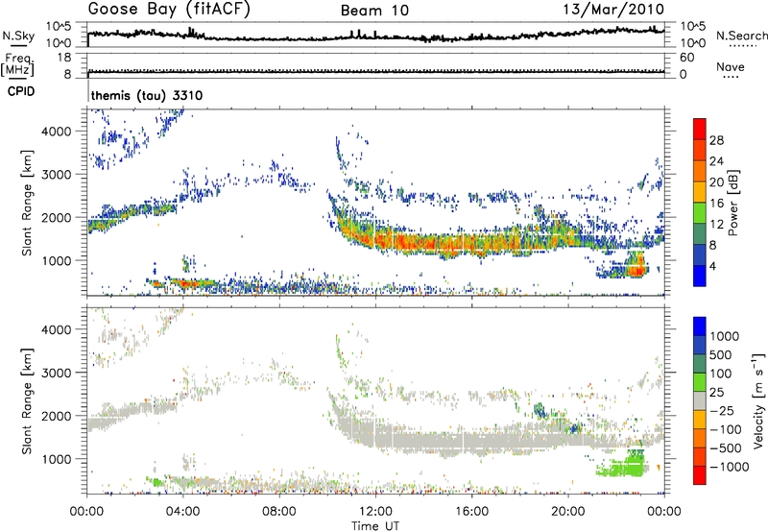768x532 pixels.
Task: Pick the gray segment of velocity colorbar
Action: pos(700,400)
